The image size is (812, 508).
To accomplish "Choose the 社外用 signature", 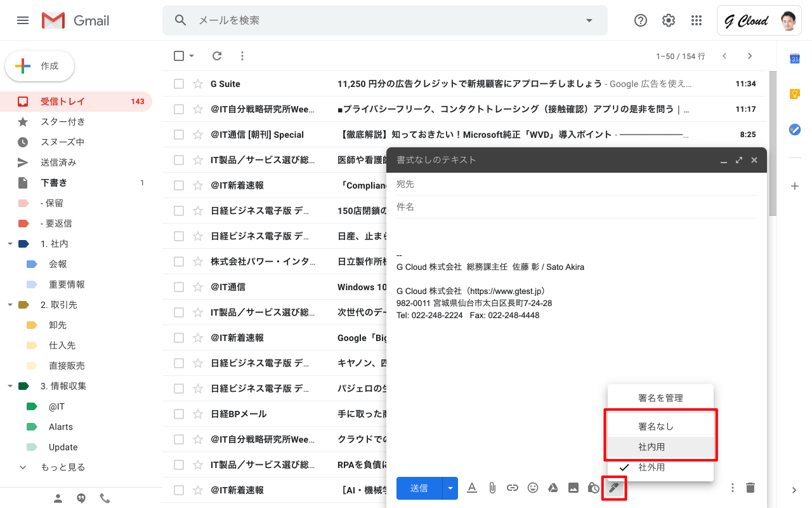I will [x=660, y=467].
